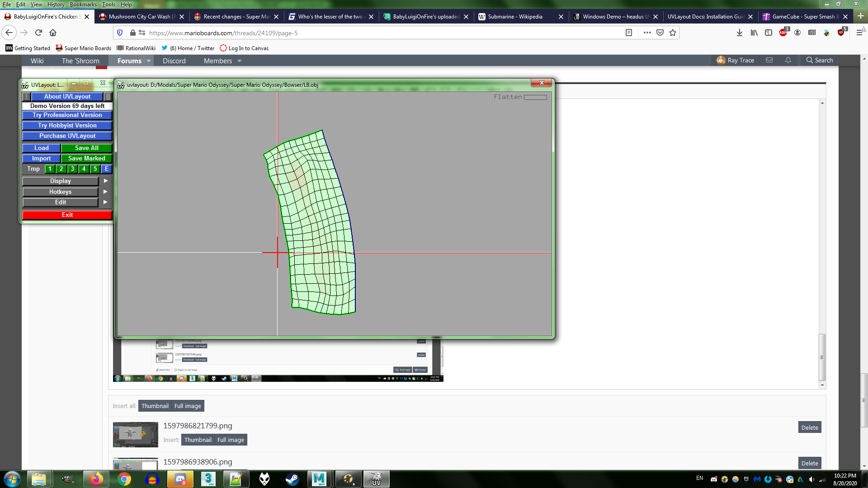Open GIMP from the taskbar
Screen dimensions: 868x488
point(68,479)
